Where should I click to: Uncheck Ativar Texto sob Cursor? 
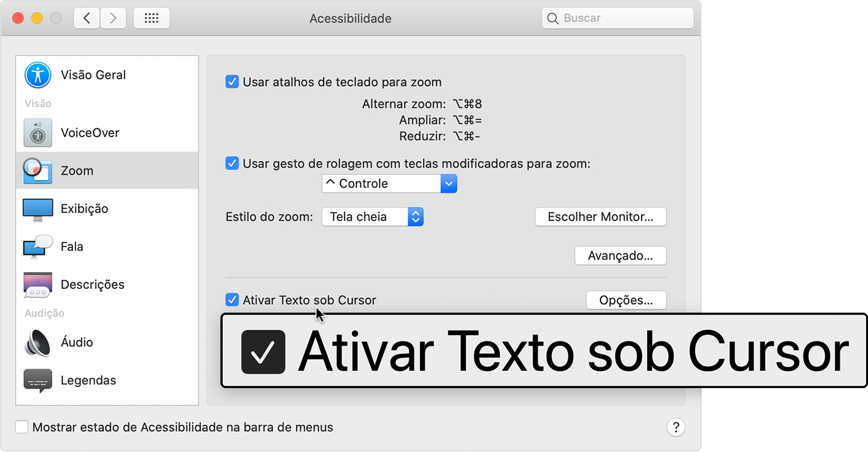tap(232, 300)
